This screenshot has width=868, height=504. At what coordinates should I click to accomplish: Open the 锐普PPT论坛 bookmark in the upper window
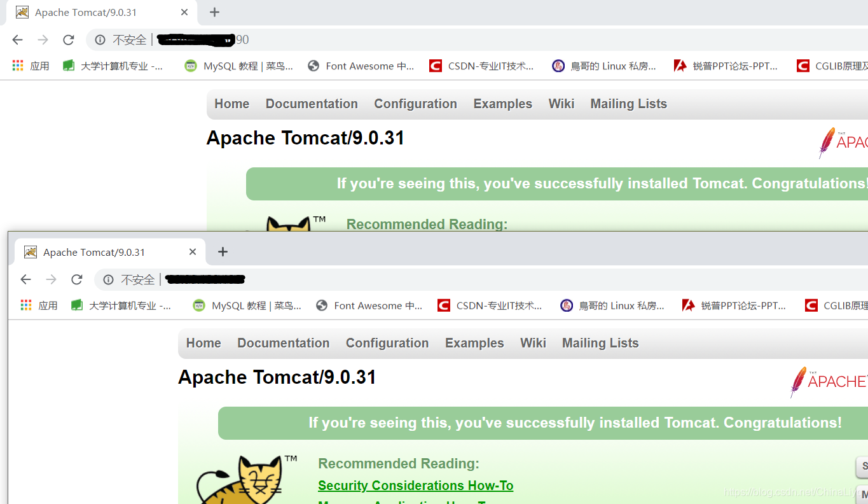point(726,66)
